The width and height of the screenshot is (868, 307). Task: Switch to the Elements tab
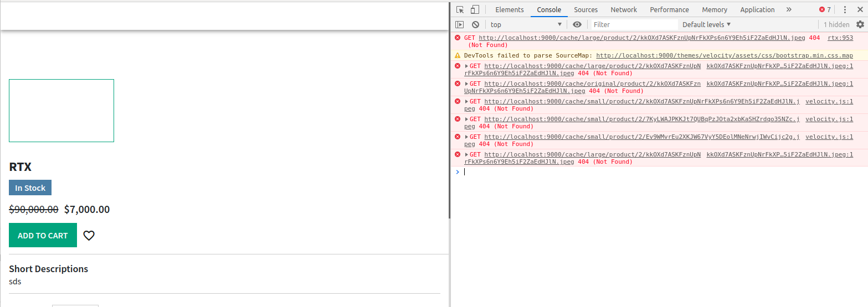(x=510, y=9)
